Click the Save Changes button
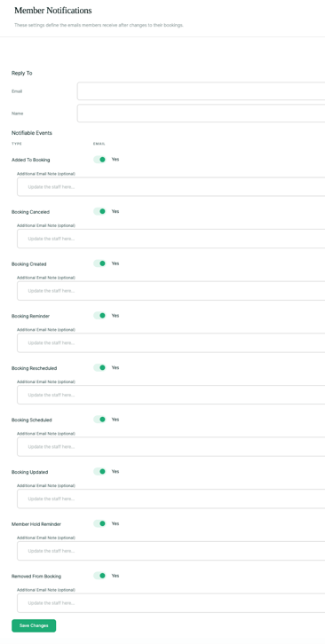 tap(34, 625)
